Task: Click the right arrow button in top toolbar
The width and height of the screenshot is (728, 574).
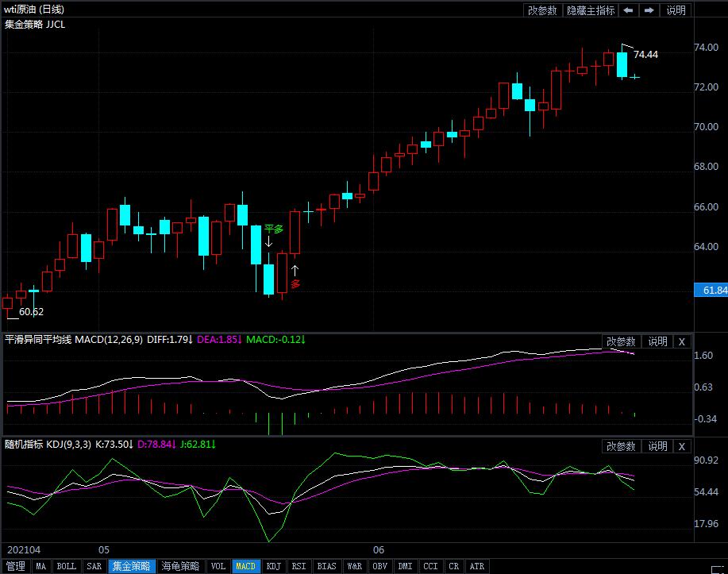Action: pos(649,10)
